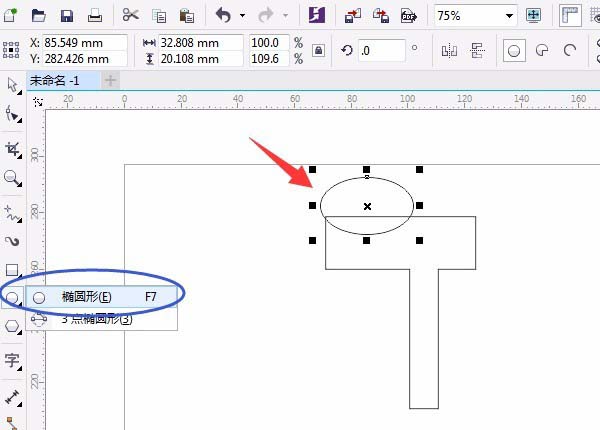The width and height of the screenshot is (600, 430).
Task: Choose 椭圆形(E) F7 from flyout
Action: click(102, 297)
